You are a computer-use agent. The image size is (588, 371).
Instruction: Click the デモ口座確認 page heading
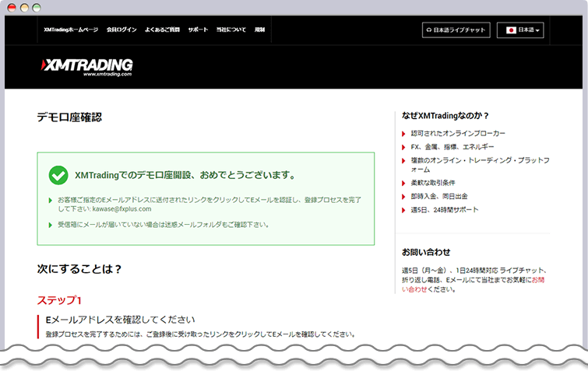click(x=69, y=117)
